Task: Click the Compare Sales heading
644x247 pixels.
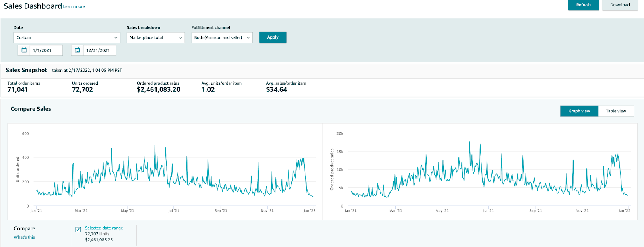Action: [x=31, y=109]
